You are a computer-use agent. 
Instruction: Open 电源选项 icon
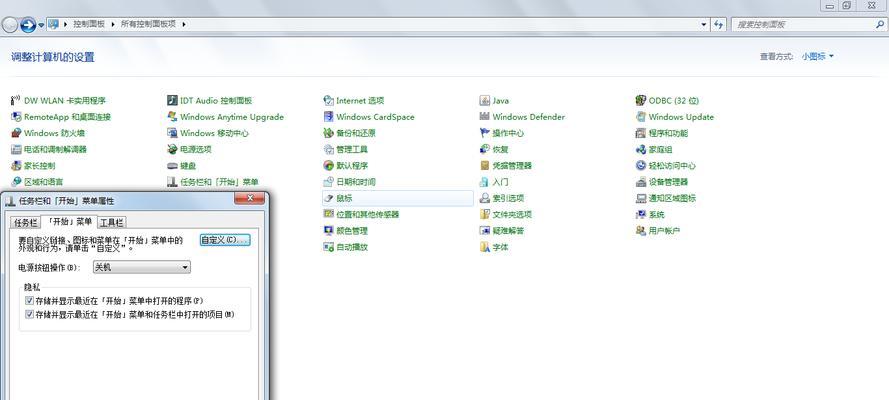[x=172, y=150]
